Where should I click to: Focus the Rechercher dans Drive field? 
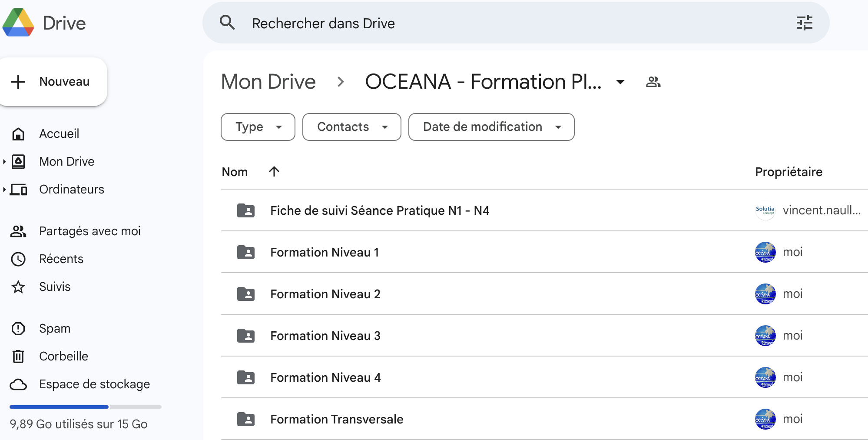[516, 23]
